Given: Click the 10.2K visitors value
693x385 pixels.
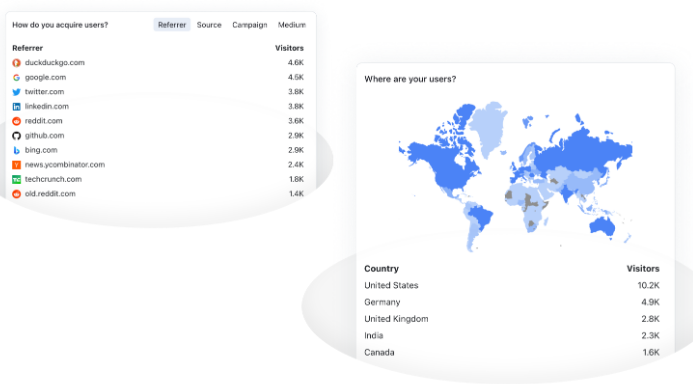Looking at the screenshot, I should (x=648, y=286).
